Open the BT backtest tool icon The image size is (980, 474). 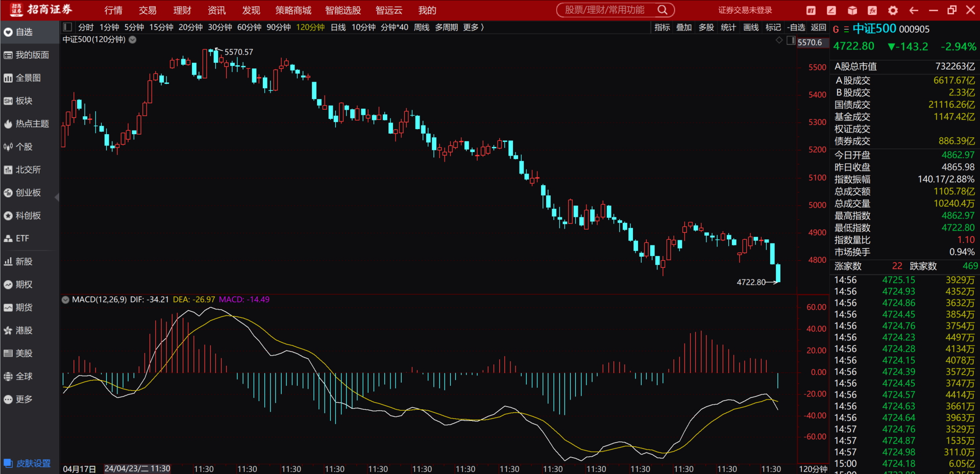(x=811, y=10)
